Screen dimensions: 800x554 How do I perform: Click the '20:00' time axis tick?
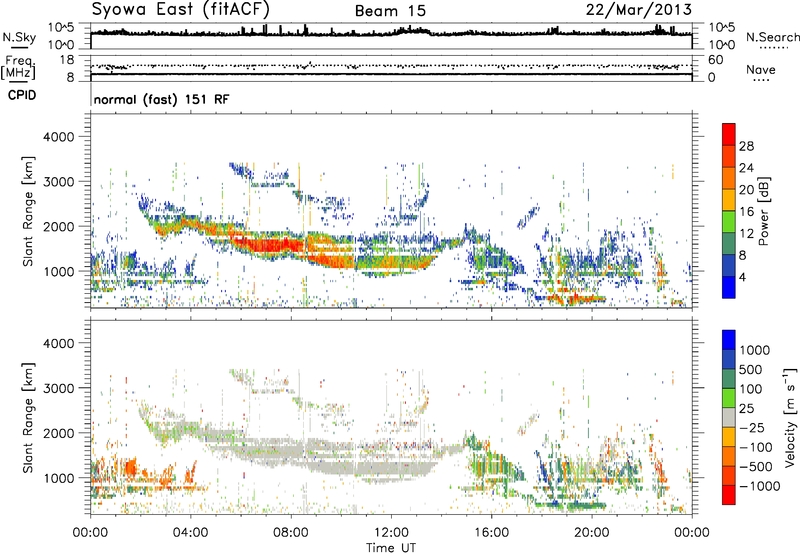click(591, 533)
